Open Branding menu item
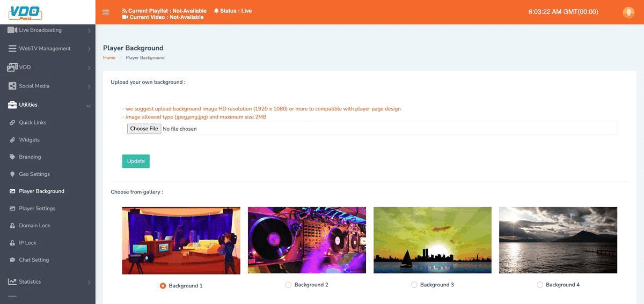 tap(30, 157)
